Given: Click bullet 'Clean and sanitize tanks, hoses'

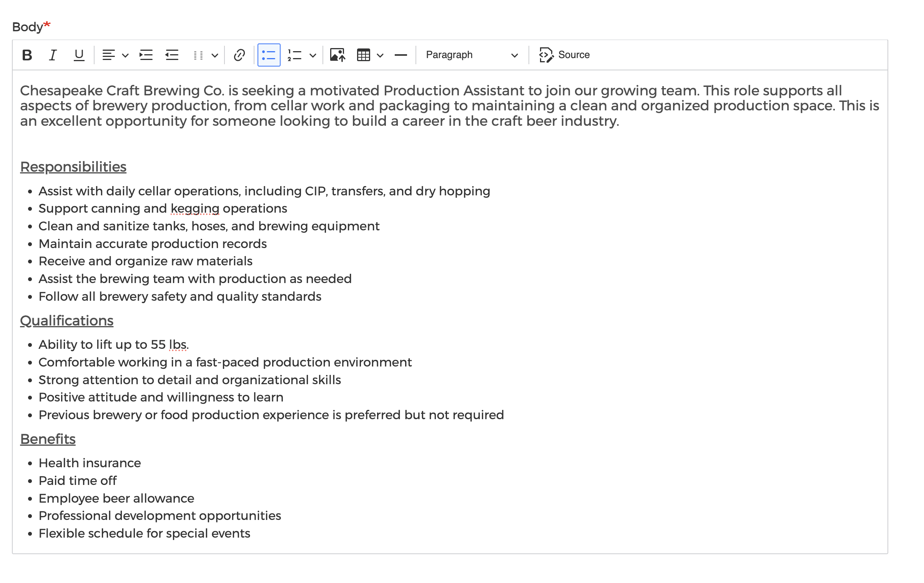Looking at the screenshot, I should click(x=209, y=226).
